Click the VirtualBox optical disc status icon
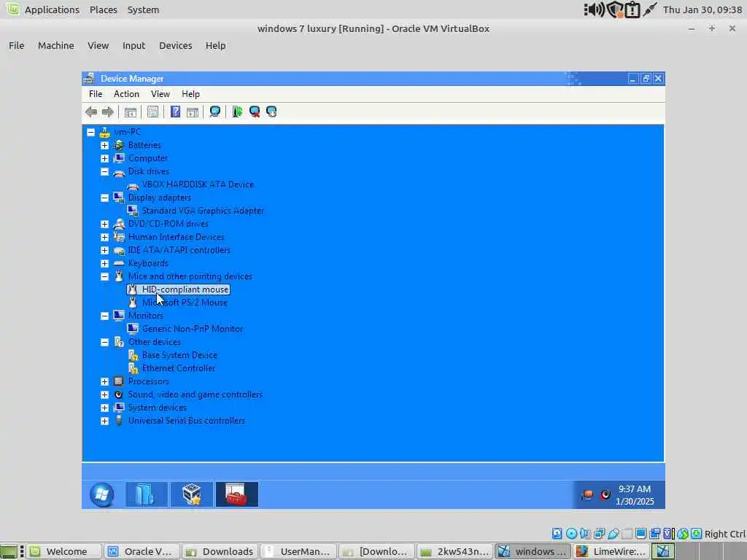747x560 pixels. 571,533
